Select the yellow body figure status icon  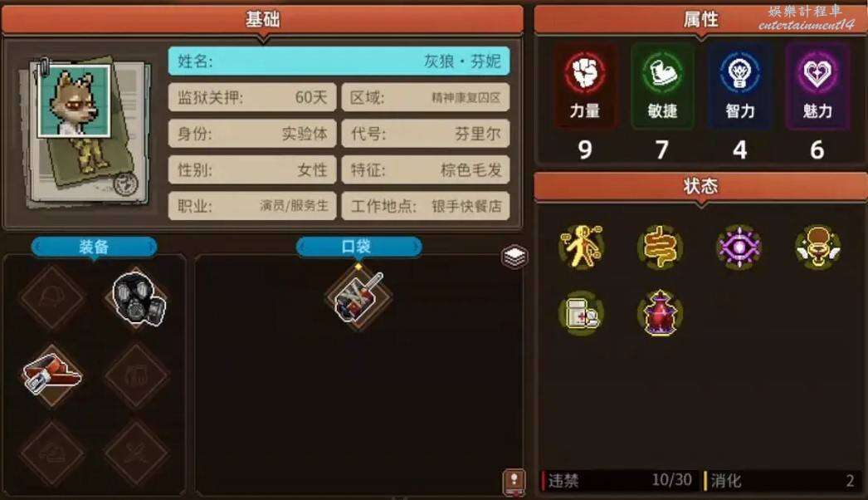(581, 248)
